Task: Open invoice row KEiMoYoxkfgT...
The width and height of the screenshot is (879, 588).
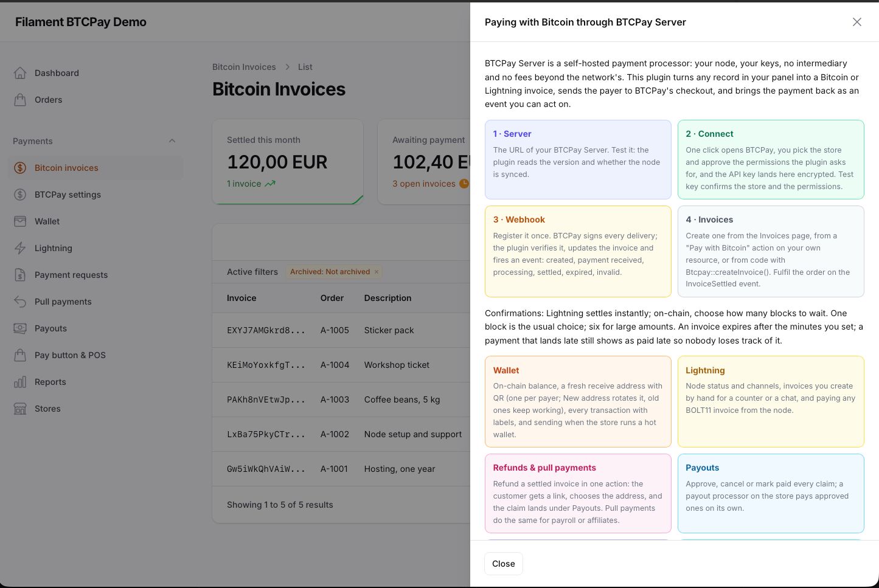Action: click(341, 365)
